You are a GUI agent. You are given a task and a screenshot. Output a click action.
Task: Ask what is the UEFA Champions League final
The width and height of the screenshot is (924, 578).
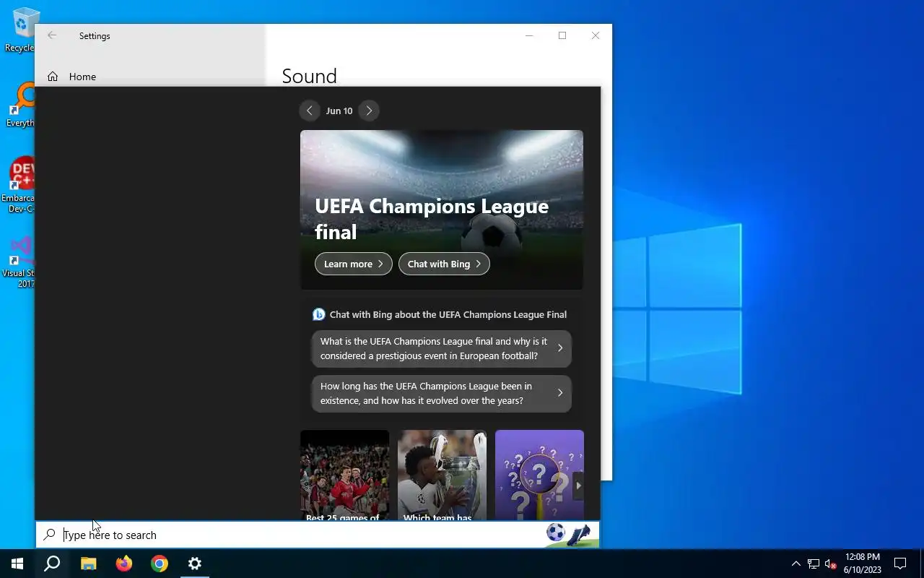tap(441, 348)
